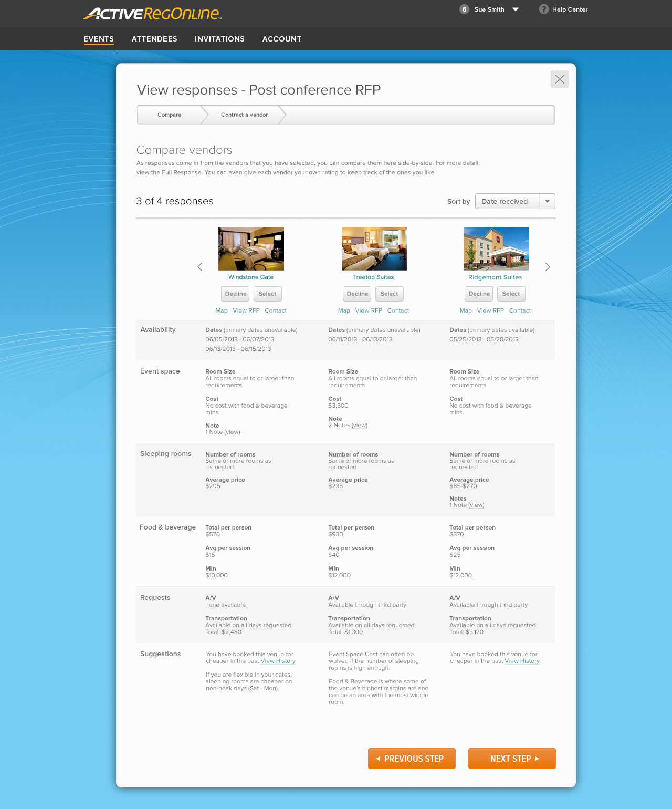Select the Treetop Suites vendor
Screen dimensions: 672x809
389,294
